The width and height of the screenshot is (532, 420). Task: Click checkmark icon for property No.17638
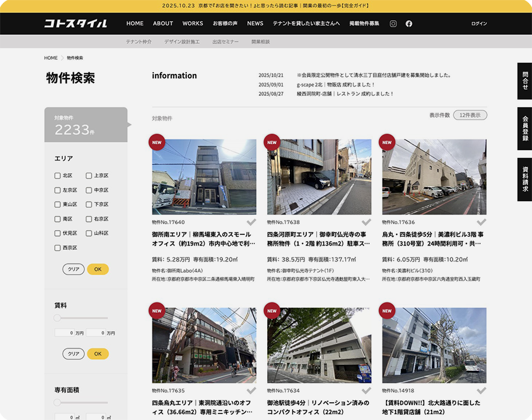366,222
